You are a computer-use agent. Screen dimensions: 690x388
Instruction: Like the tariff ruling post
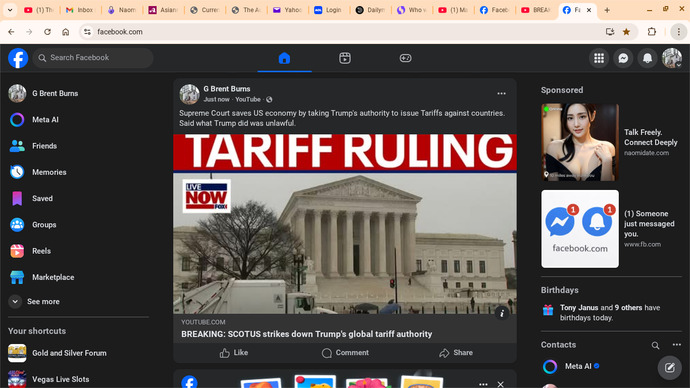(234, 353)
